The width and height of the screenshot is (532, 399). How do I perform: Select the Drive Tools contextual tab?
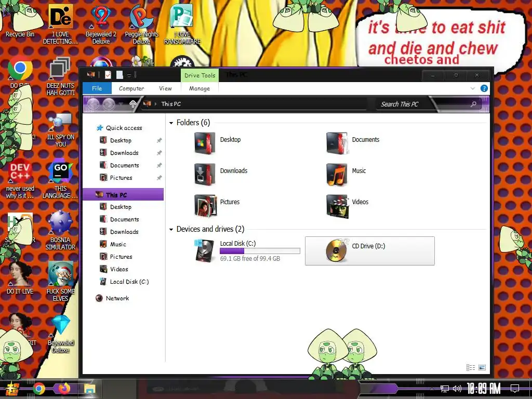tap(200, 75)
